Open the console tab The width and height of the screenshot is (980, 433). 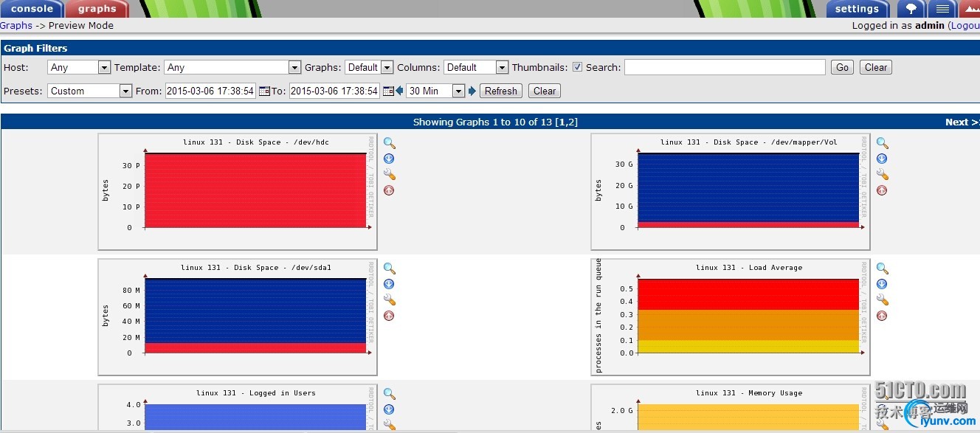(x=31, y=9)
